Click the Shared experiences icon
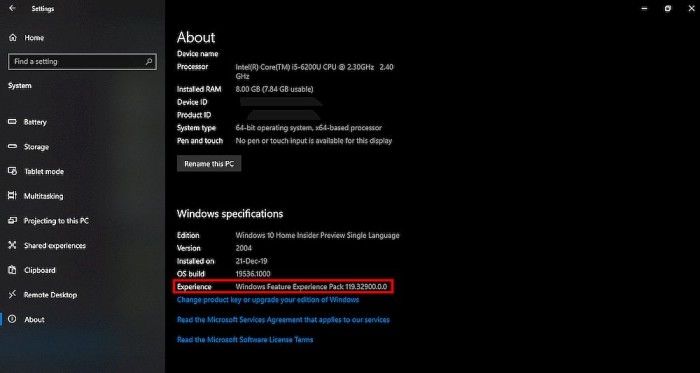 tap(12, 245)
